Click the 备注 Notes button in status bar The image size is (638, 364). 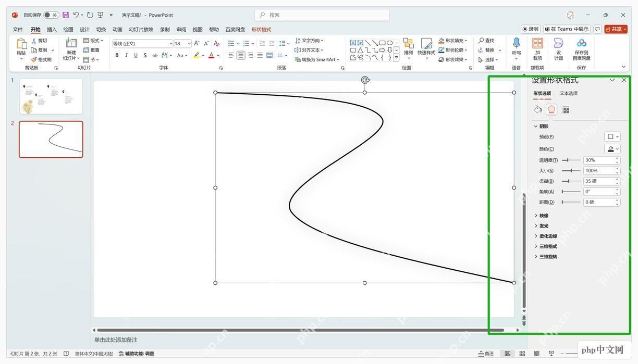[x=486, y=354]
